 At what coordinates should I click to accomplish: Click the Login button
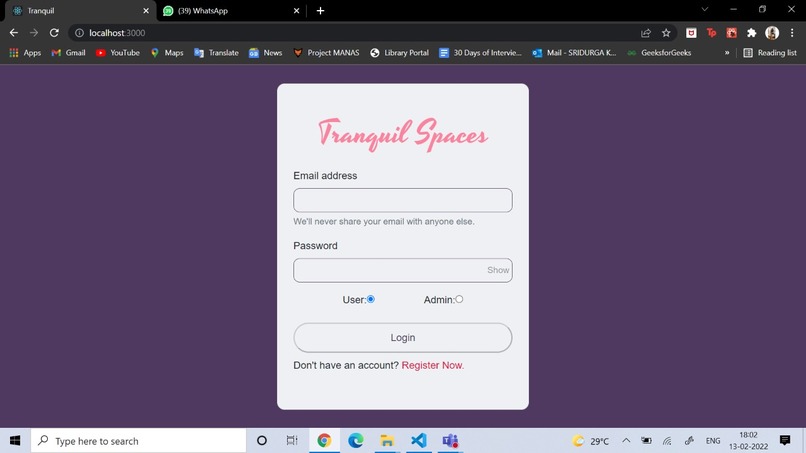point(402,338)
